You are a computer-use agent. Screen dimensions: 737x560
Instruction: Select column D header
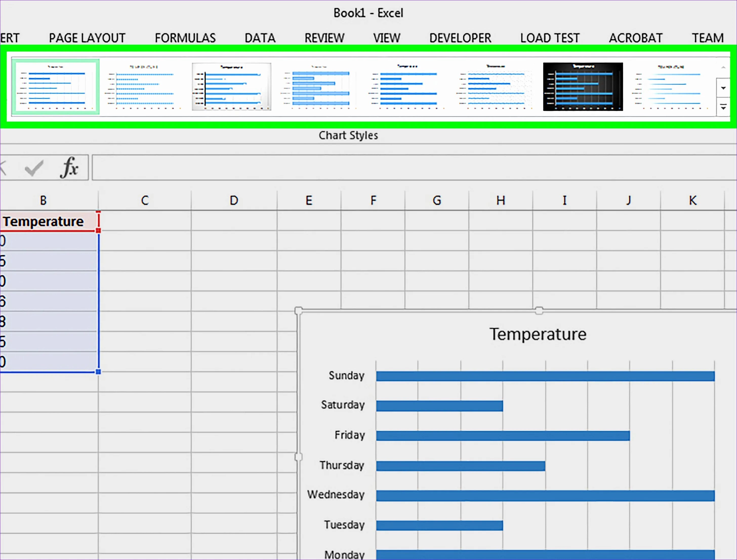tap(234, 201)
